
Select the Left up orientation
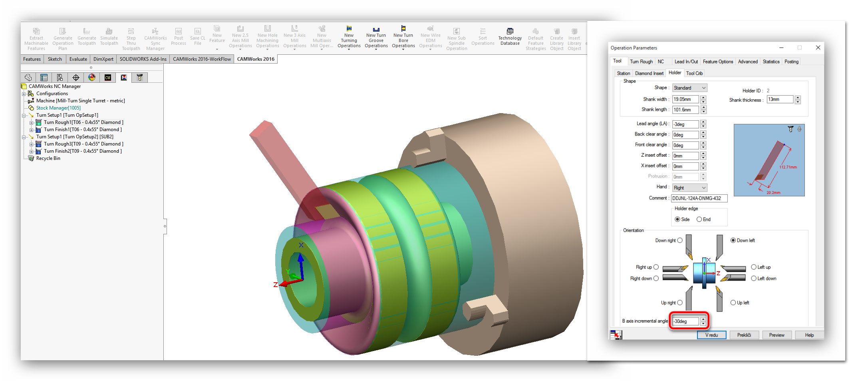[754, 267]
